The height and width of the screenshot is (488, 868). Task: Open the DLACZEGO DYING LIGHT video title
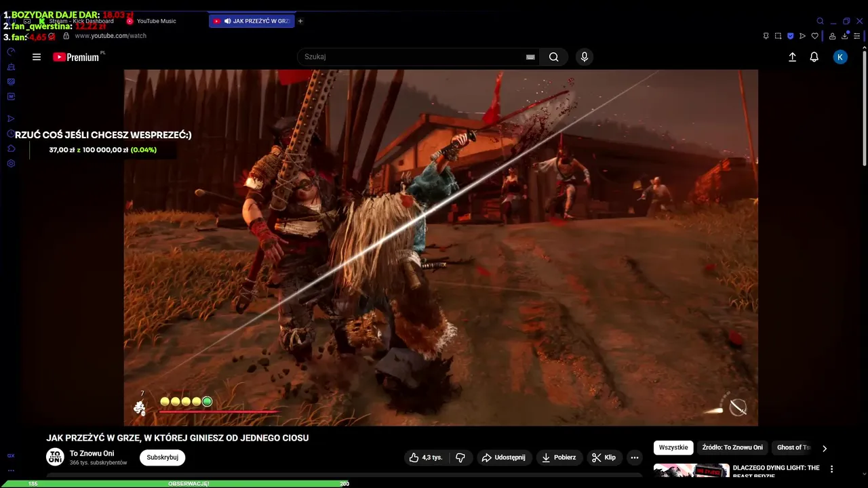tap(776, 471)
